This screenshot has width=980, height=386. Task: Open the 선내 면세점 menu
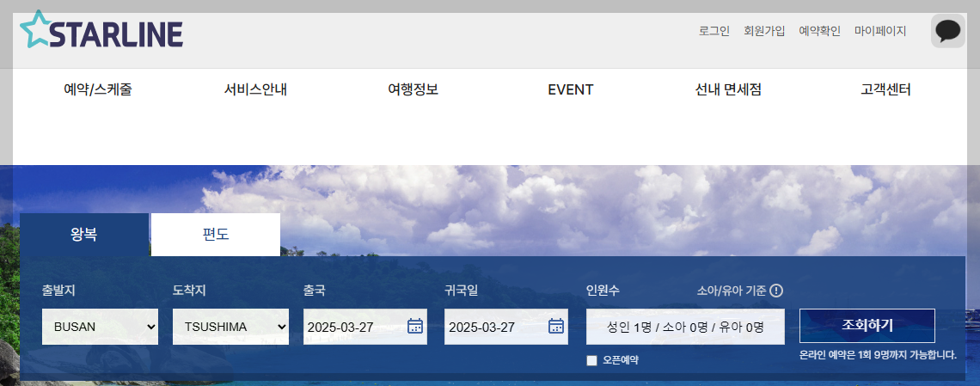(728, 89)
